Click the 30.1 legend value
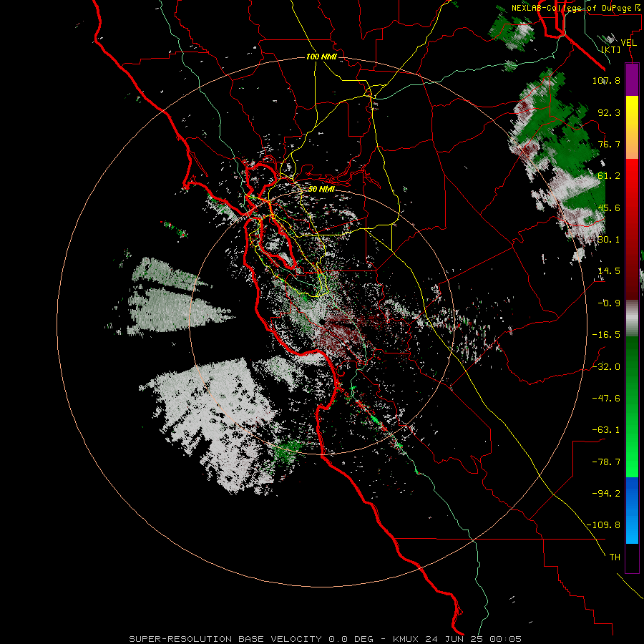Screen dimensions: 644x644 pyautogui.click(x=609, y=240)
